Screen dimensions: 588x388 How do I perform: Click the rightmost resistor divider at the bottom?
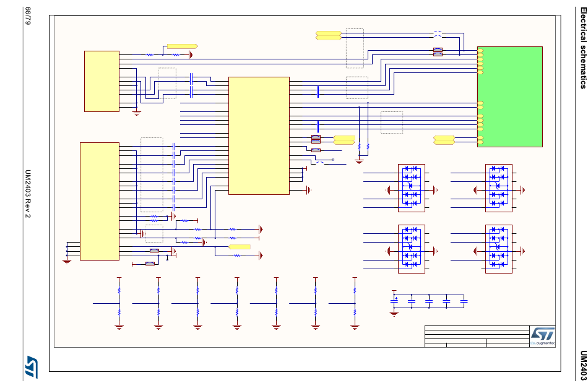pyautogui.click(x=355, y=303)
